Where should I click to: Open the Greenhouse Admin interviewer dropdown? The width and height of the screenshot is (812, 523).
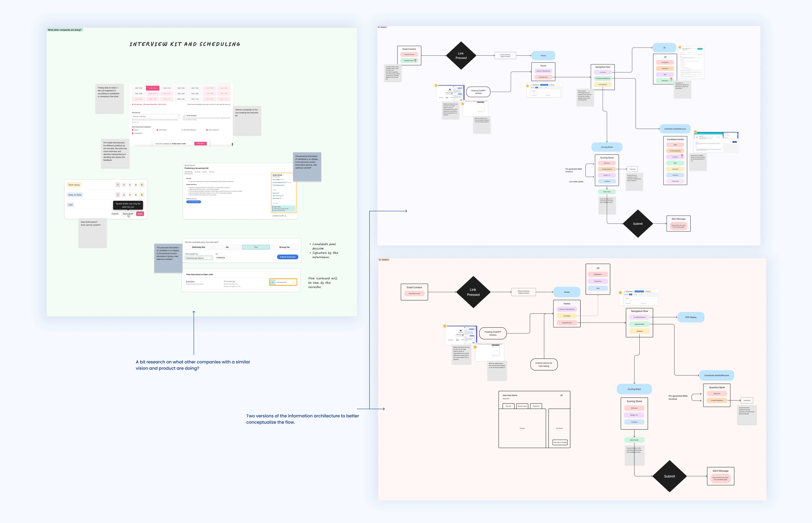(x=199, y=258)
